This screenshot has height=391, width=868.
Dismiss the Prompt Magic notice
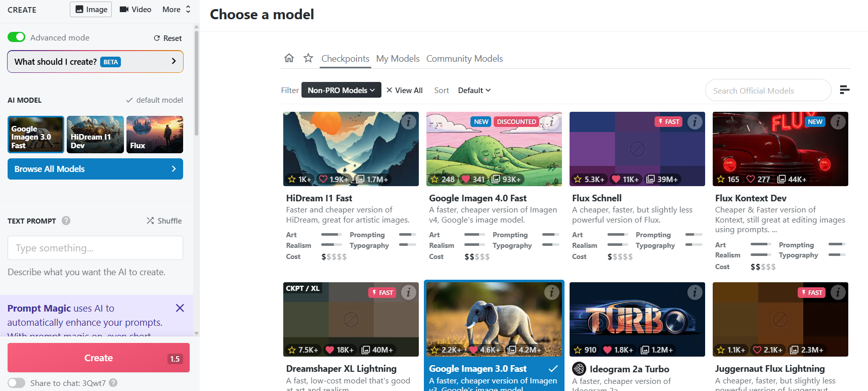180,308
